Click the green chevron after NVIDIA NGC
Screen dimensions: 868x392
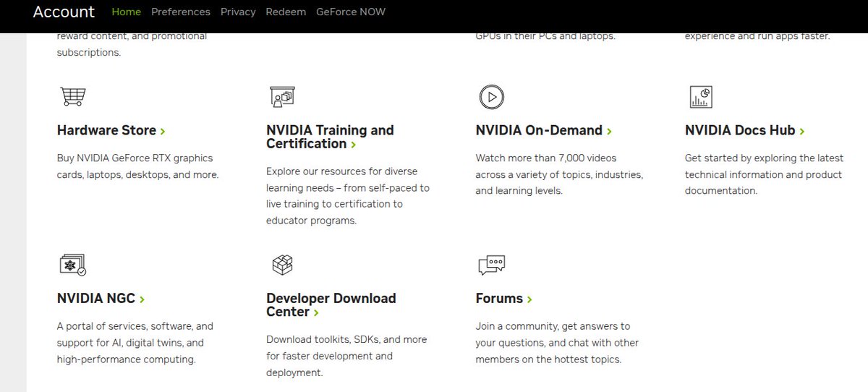(x=142, y=299)
